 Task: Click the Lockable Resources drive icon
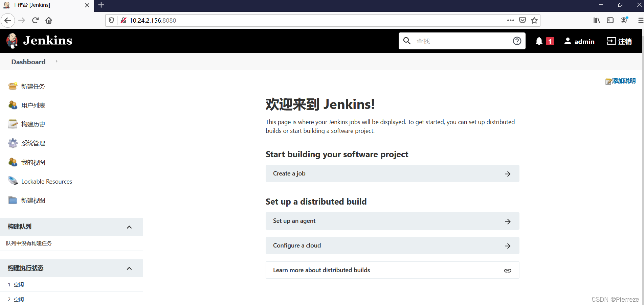coord(13,181)
